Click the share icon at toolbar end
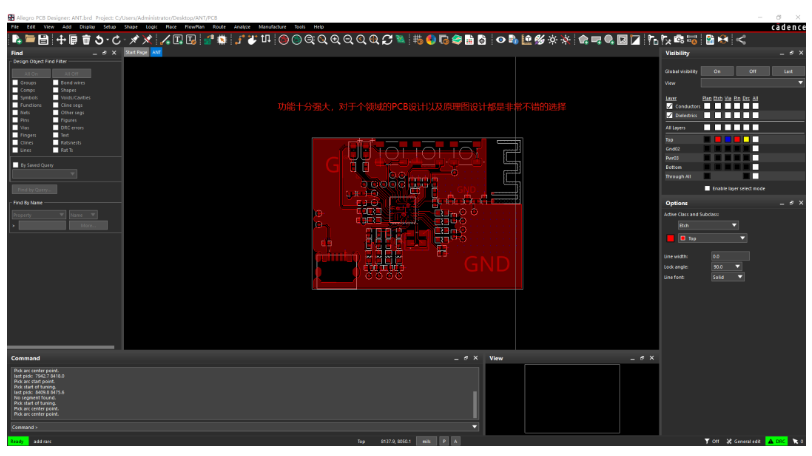The image size is (812, 456). tap(741, 40)
